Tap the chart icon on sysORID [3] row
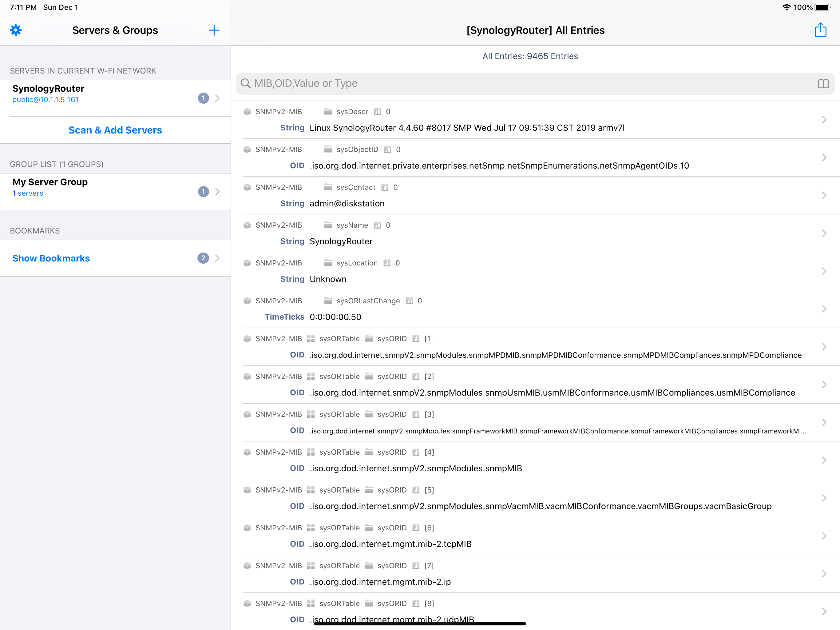This screenshot has width=840, height=630. pos(416,414)
